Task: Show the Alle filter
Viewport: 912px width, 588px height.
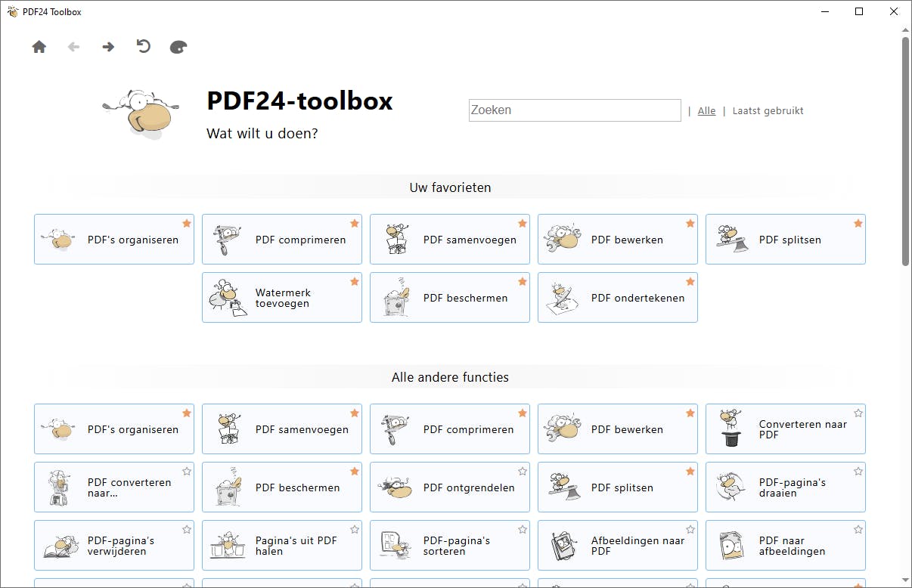Action: click(x=706, y=110)
